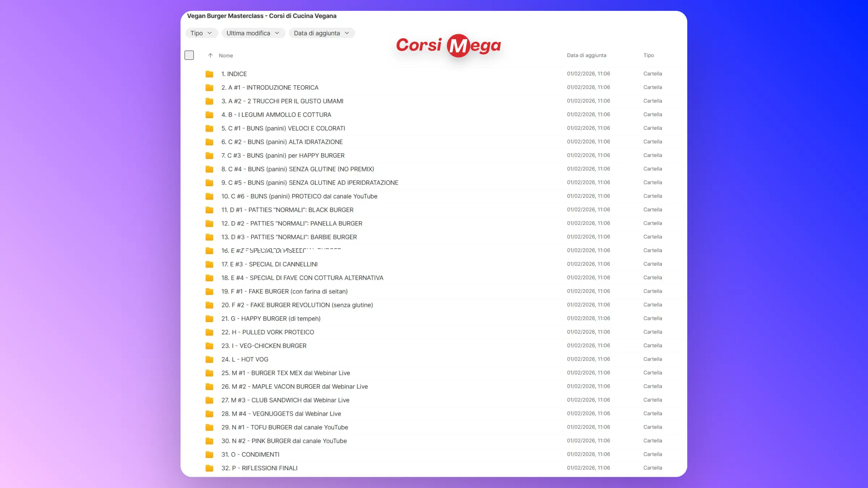This screenshot has width=868, height=488.
Task: Open FAKE BURGER REVOLUTION folder
Action: (x=297, y=305)
